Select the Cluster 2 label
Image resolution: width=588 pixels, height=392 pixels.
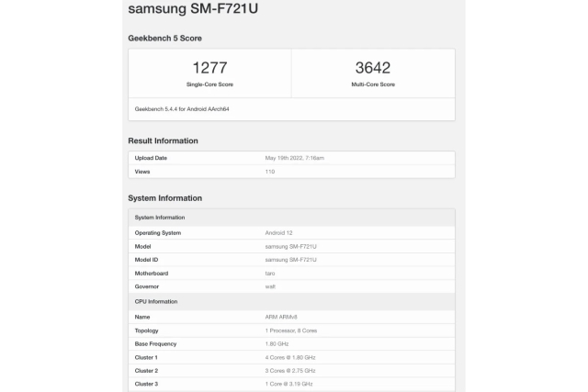coord(146,371)
